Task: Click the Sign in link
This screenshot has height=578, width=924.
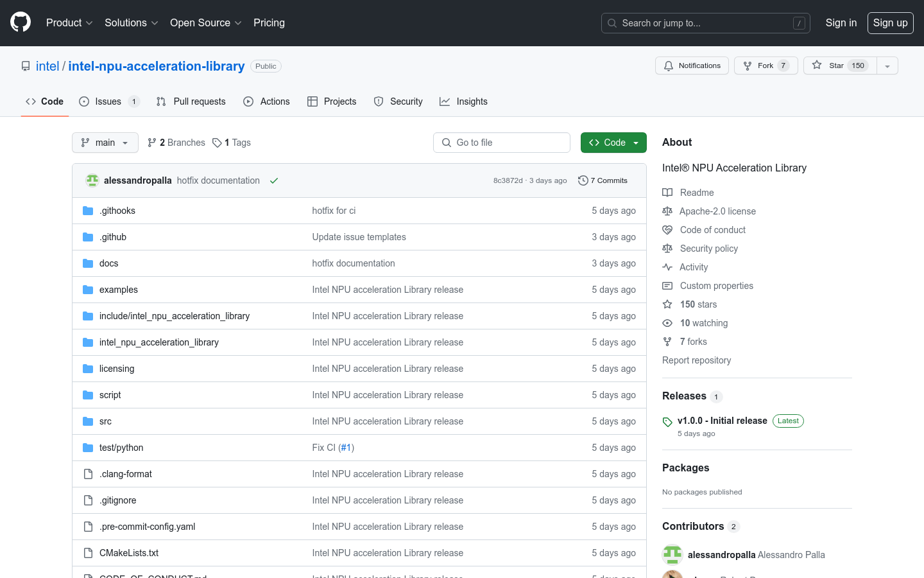Action: pyautogui.click(x=841, y=22)
